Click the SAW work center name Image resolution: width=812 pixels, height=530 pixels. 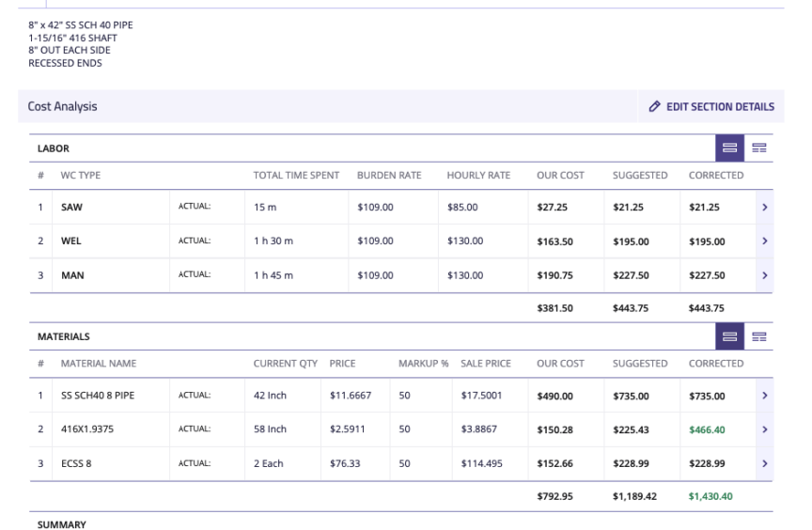(71, 208)
